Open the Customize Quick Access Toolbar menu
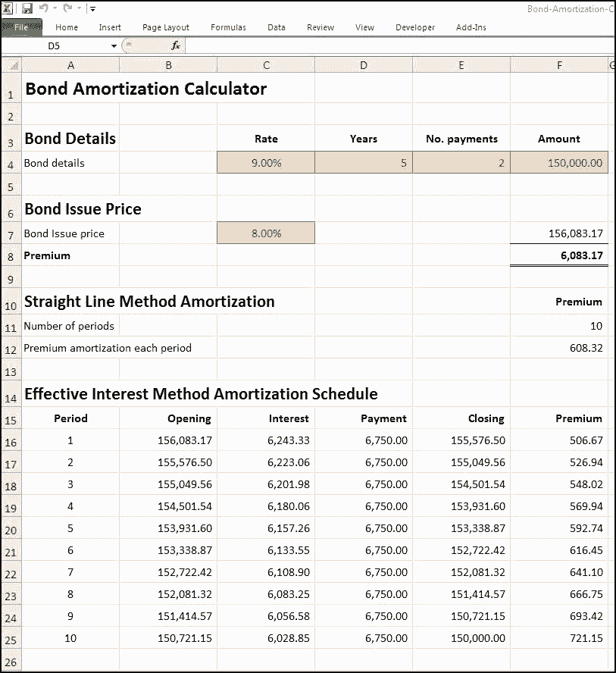This screenshot has width=616, height=673. pos(92,8)
